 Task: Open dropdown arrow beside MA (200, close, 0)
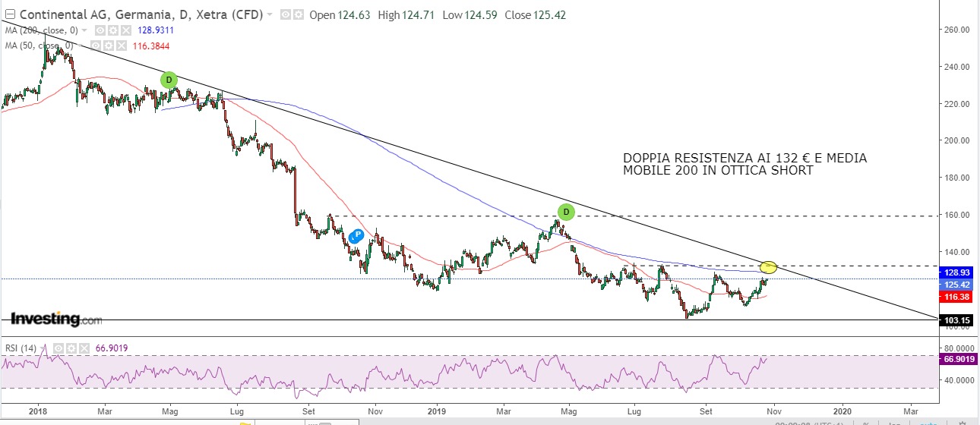click(84, 30)
